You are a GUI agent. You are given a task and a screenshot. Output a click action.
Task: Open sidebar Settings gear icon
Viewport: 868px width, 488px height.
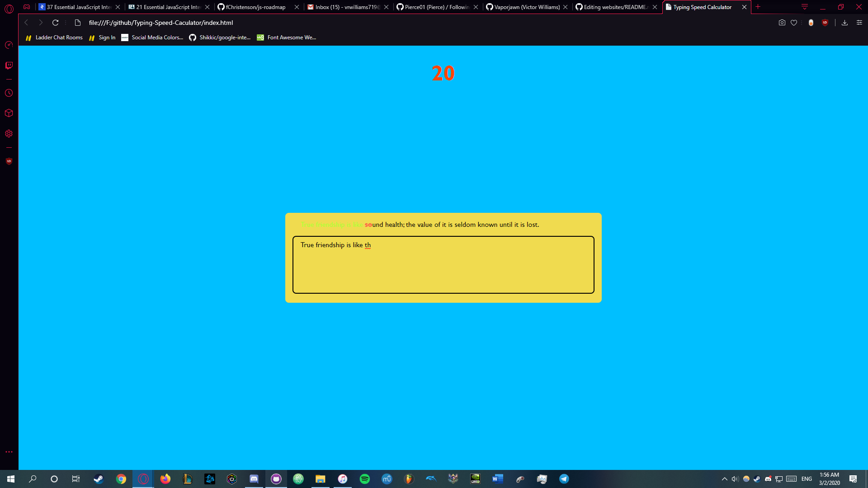9,134
